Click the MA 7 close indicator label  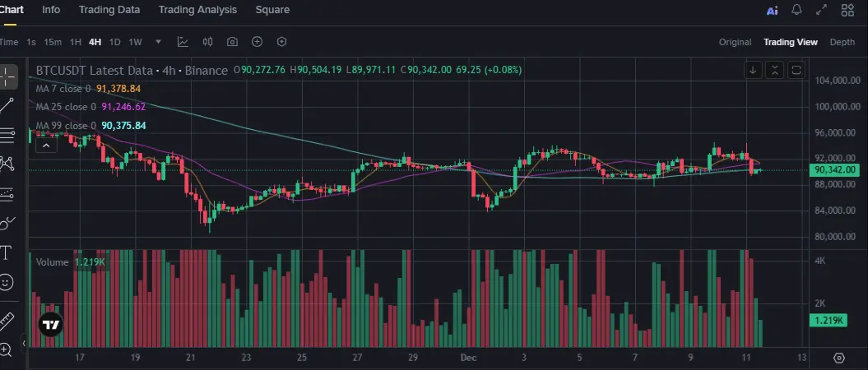[x=63, y=89]
